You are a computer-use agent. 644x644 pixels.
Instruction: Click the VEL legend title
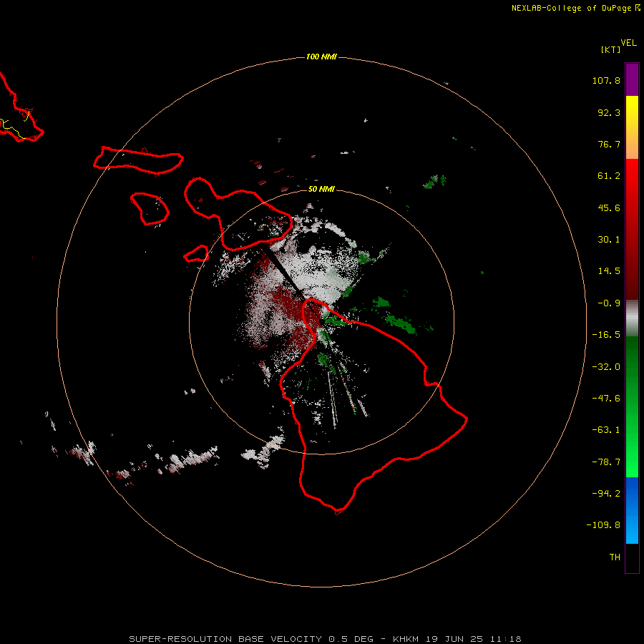(x=628, y=43)
